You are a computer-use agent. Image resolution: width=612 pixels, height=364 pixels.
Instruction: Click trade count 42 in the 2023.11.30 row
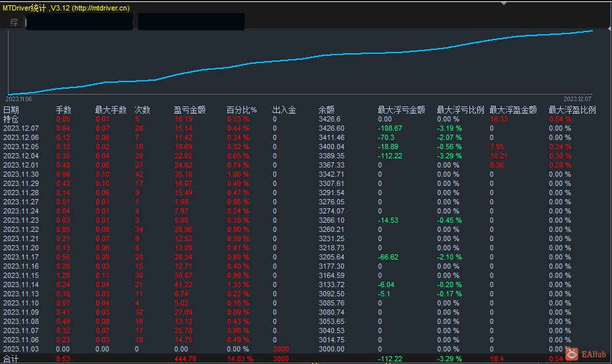point(139,174)
